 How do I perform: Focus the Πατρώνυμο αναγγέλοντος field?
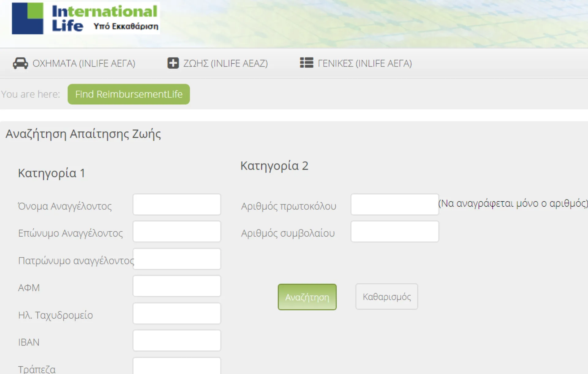pyautogui.click(x=177, y=259)
